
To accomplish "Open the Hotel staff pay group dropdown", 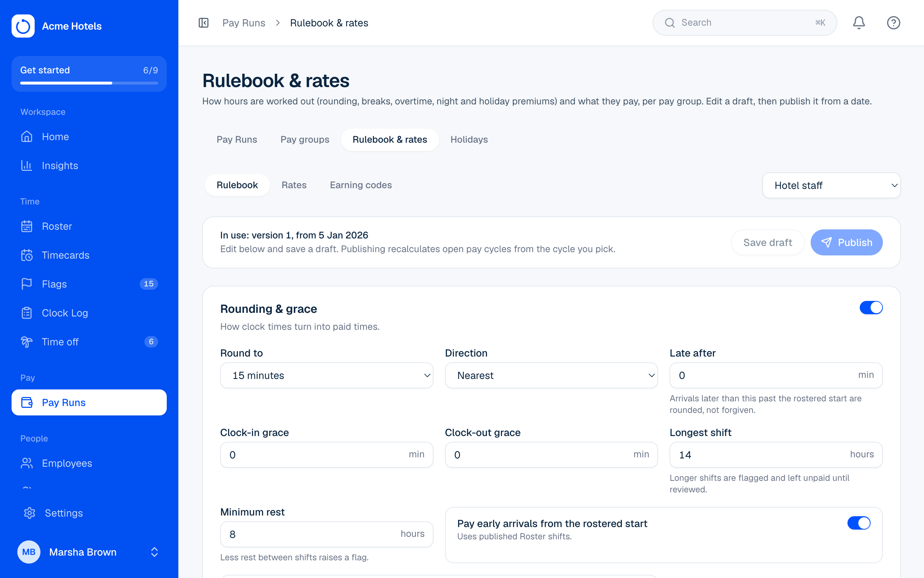I will 831,185.
